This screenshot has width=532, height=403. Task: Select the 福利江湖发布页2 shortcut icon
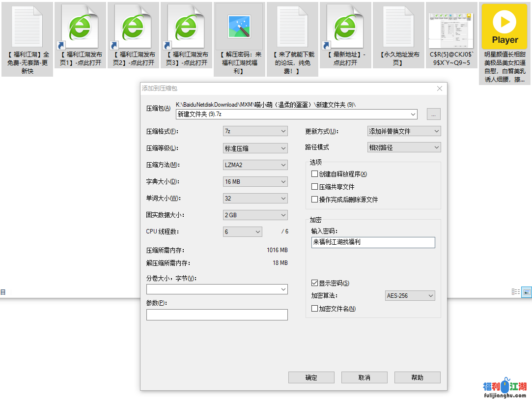pyautogui.click(x=133, y=27)
